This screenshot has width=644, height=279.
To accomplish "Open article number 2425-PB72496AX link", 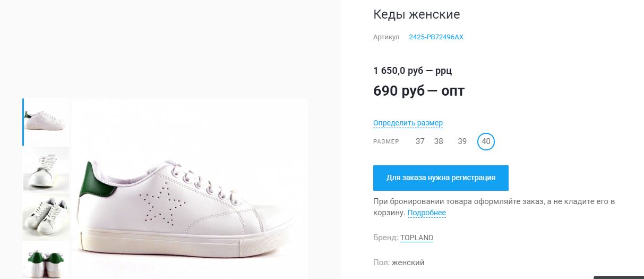I will pyautogui.click(x=436, y=37).
